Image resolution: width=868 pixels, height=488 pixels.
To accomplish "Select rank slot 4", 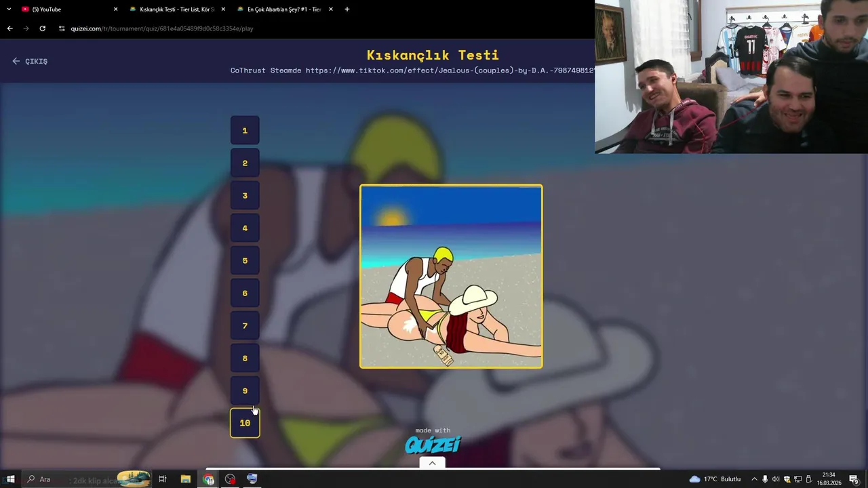I will click(245, 228).
